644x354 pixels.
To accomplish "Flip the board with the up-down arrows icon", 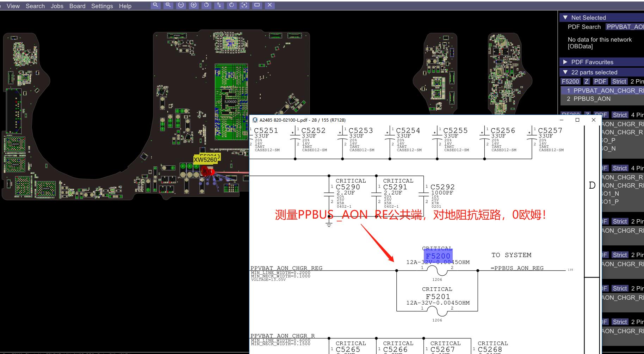I will coord(219,5).
